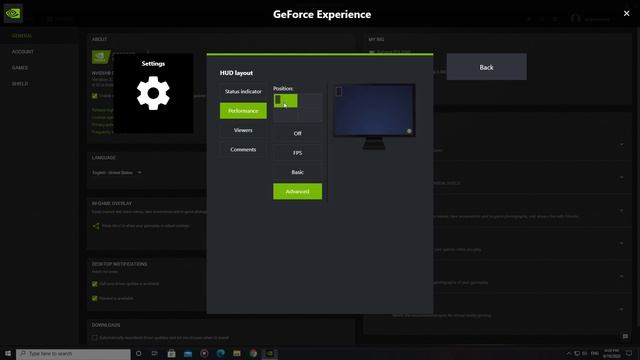Click the volume icon in system tray
This screenshot has height=360, width=640.
pos(585,353)
